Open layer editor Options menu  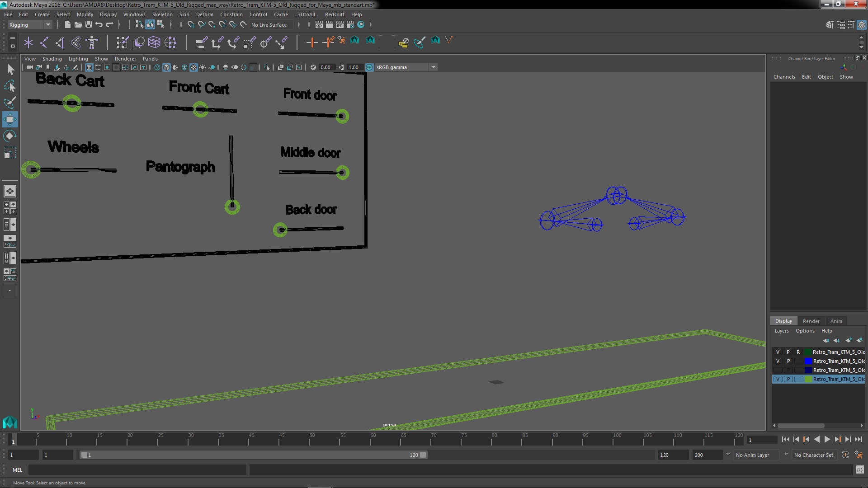point(805,331)
